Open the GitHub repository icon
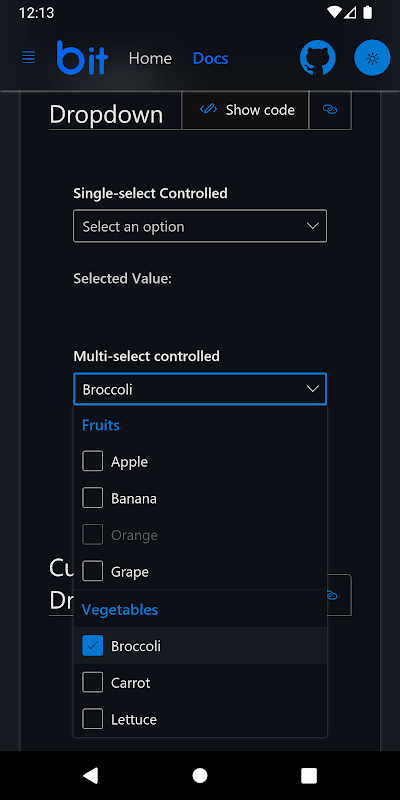 [x=317, y=58]
